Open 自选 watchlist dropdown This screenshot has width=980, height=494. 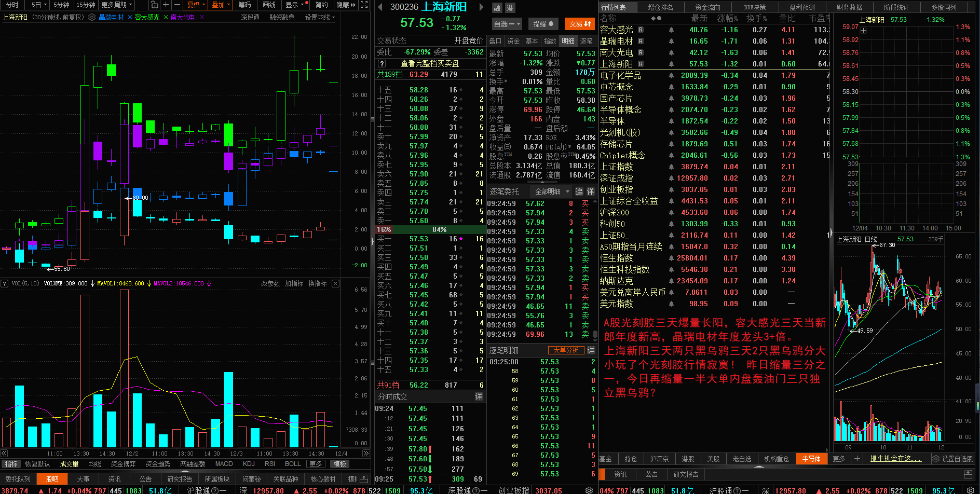coord(506,24)
